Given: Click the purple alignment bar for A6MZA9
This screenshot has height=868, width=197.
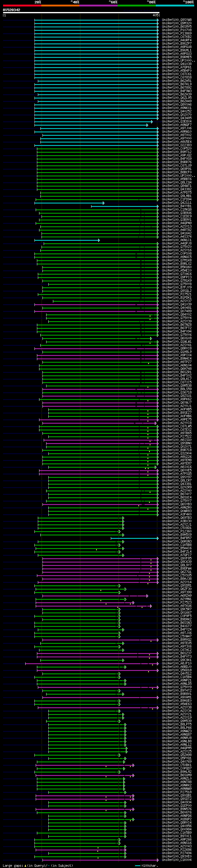Looking at the screenshot, I should pos(95,596).
